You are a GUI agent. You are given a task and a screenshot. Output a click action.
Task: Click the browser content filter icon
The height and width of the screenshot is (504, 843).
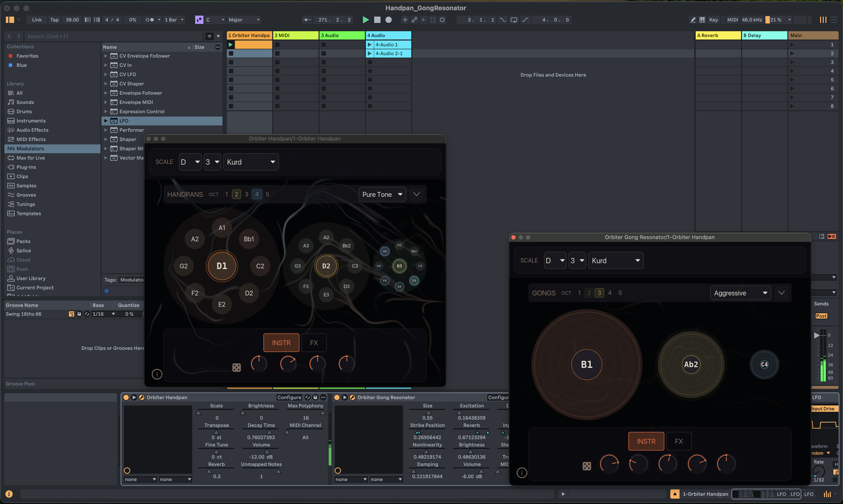209,36
